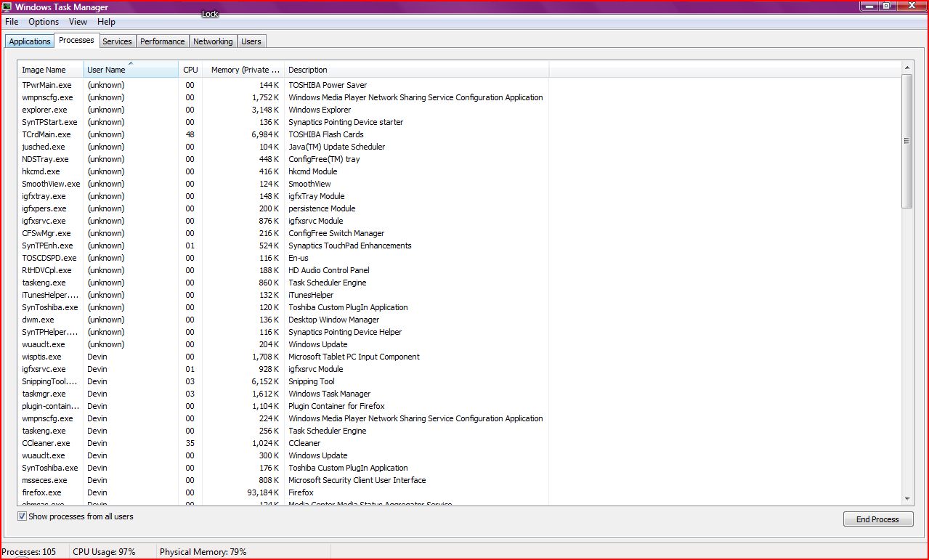
Task: Select the CCleaner.exe process
Action: pyautogui.click(x=46, y=443)
